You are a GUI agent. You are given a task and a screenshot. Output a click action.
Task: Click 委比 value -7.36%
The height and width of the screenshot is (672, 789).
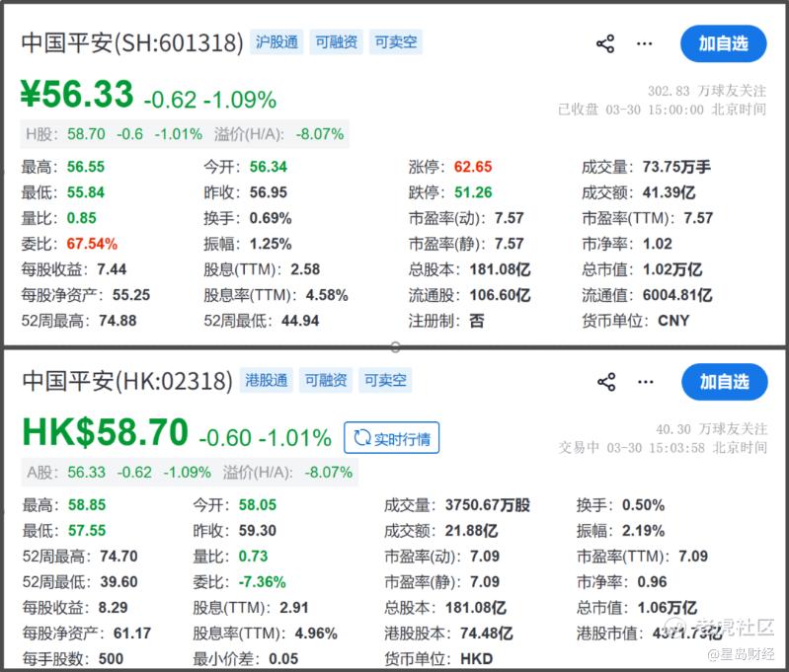[262, 582]
